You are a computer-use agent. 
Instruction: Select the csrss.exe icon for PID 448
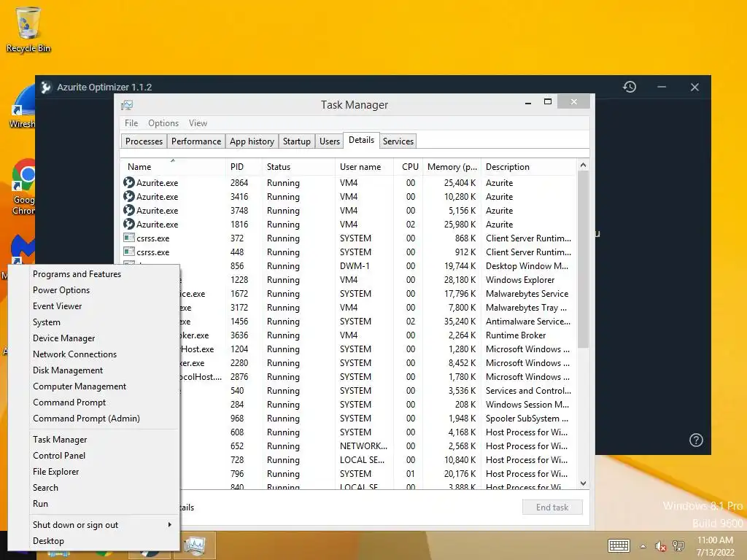tap(128, 252)
